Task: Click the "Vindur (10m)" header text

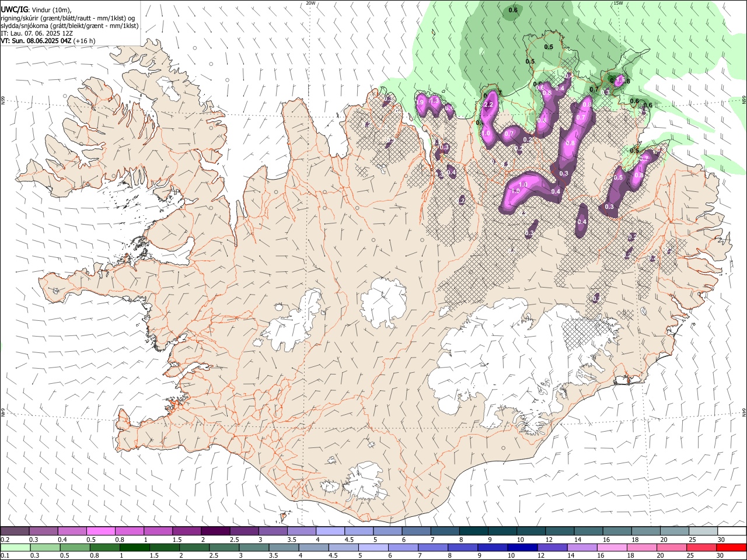Action: click(x=51, y=9)
